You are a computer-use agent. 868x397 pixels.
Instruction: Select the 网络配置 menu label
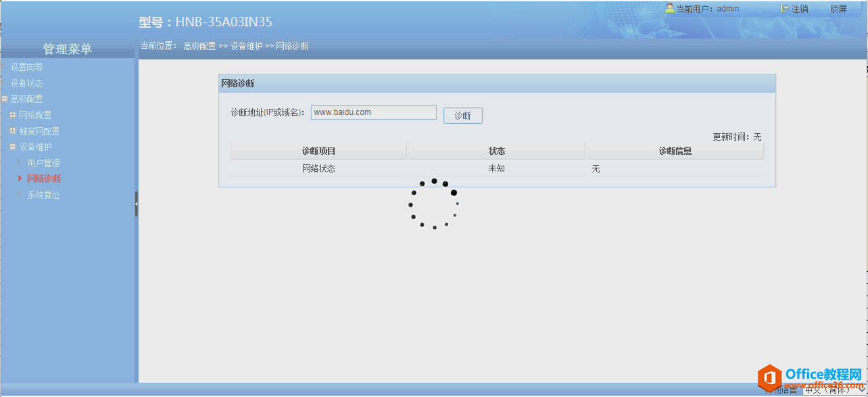click(x=35, y=115)
